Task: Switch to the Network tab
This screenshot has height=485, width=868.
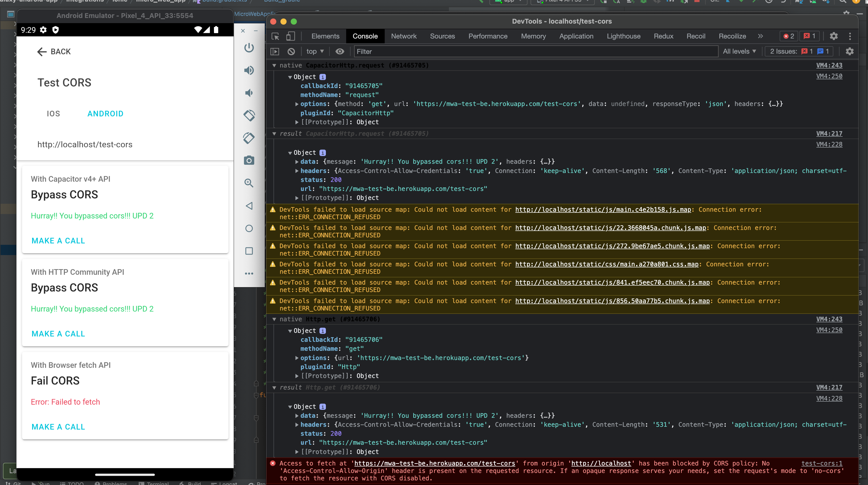Action: tap(404, 36)
